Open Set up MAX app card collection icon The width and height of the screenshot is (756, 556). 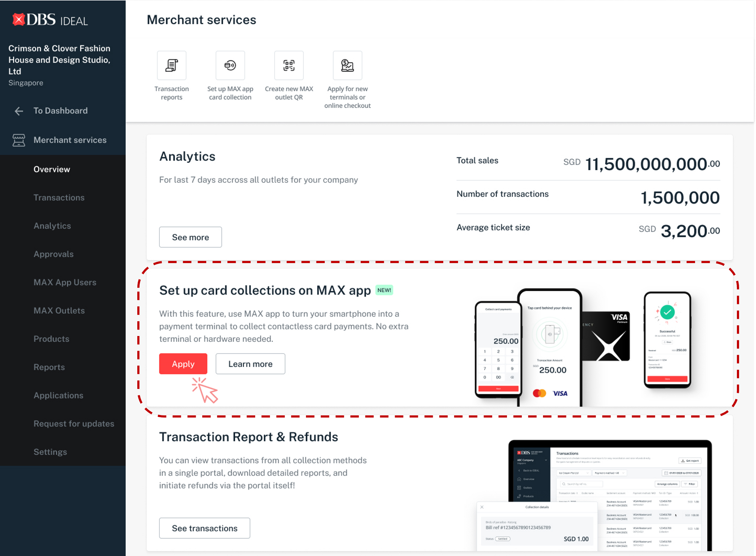pos(230,65)
